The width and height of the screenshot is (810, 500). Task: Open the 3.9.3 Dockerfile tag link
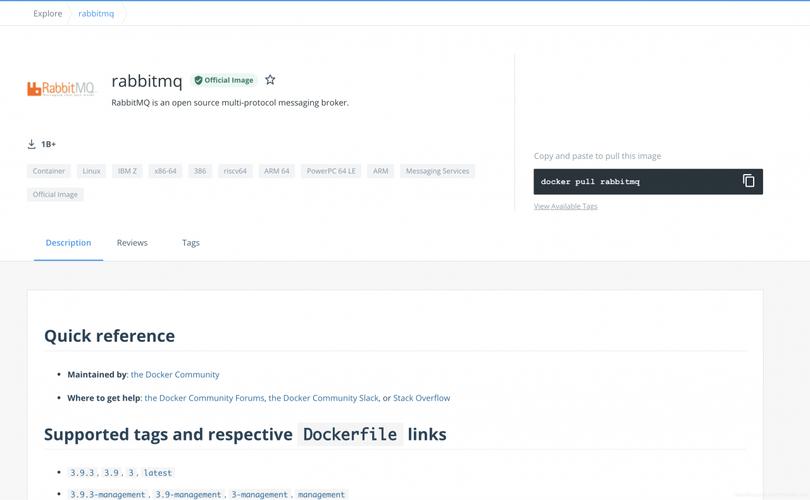coord(82,473)
